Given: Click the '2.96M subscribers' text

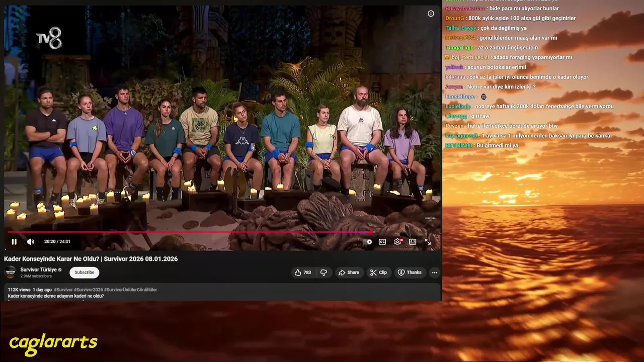Looking at the screenshot, I should (36, 276).
